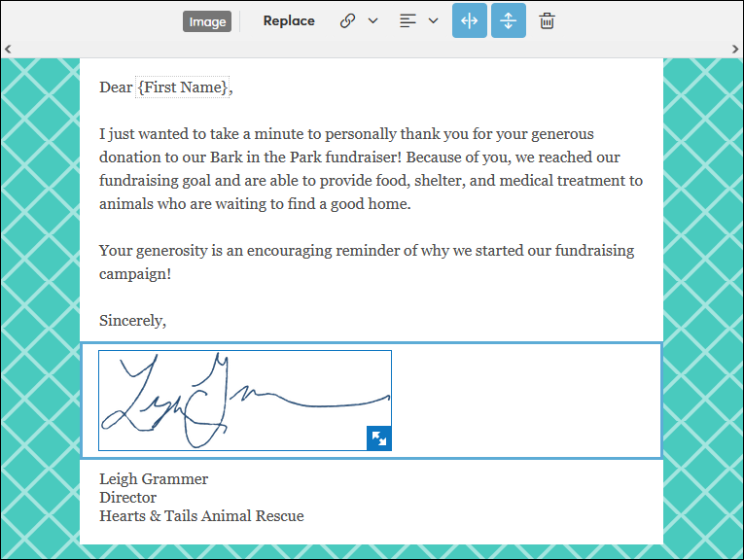The height and width of the screenshot is (560, 744).
Task: Click Hearts & Tails Animal Rescue text
Action: coord(201,515)
